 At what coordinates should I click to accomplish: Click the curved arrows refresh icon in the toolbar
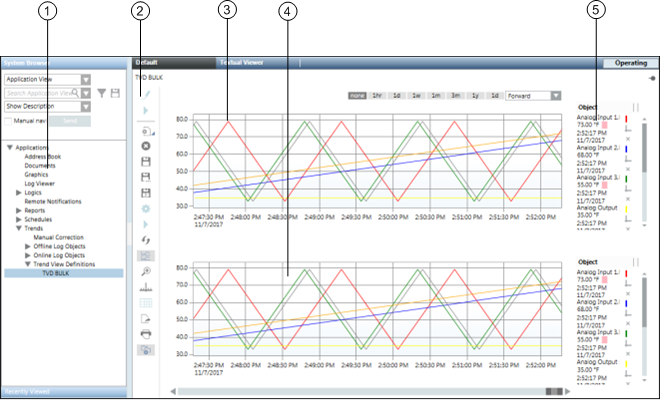146,240
